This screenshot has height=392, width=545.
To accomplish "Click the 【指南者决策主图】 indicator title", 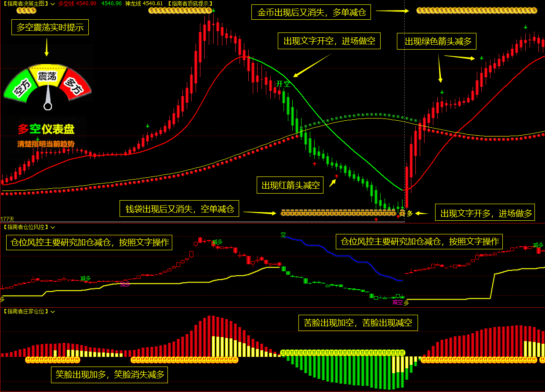I will click(x=25, y=4).
